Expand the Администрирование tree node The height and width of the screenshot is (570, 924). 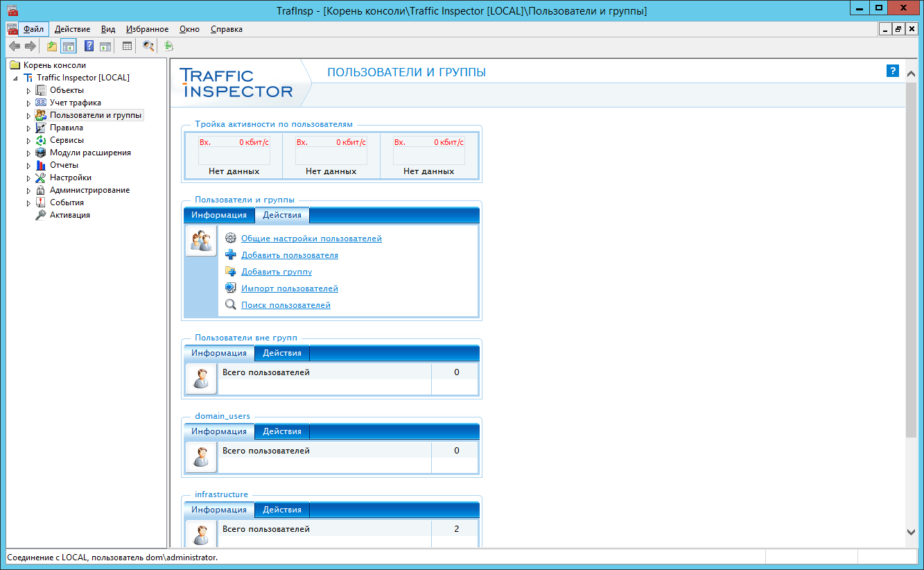[x=28, y=190]
